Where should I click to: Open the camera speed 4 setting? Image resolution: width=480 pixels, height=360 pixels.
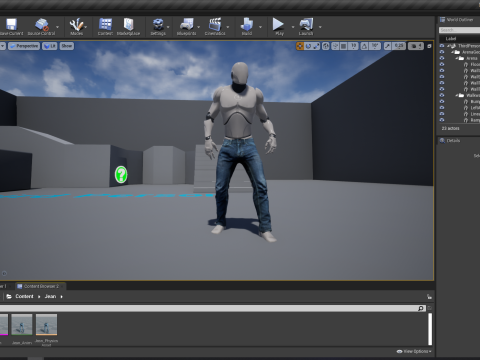(416, 46)
